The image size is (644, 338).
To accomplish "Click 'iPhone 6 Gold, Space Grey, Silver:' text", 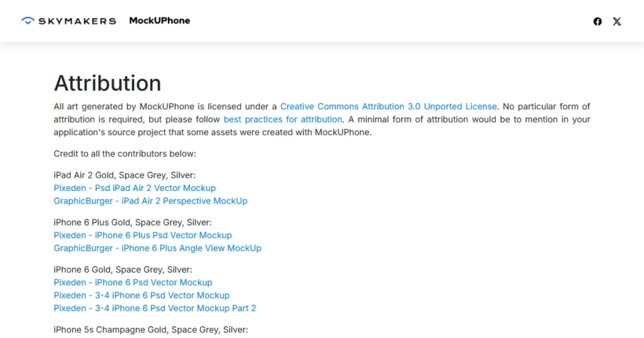I will point(123,270).
